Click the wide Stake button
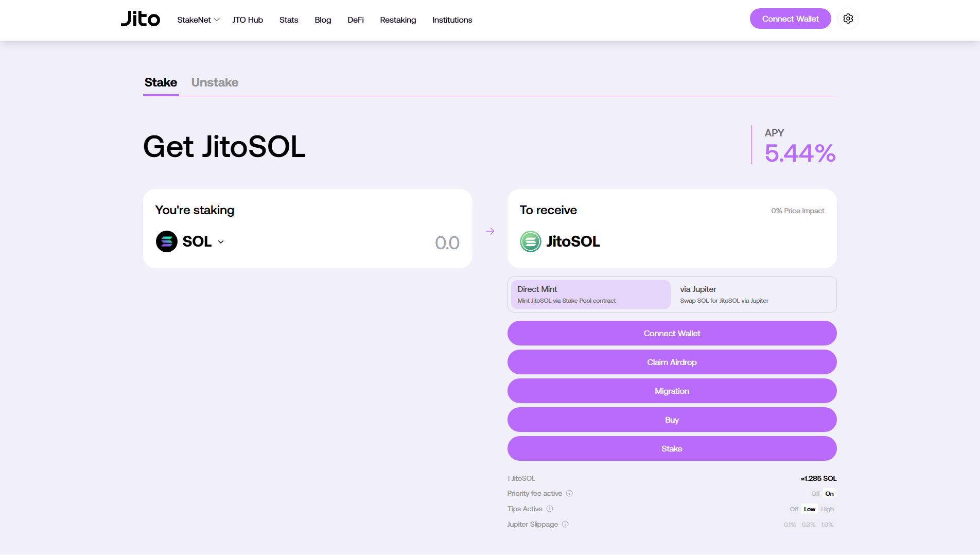Image resolution: width=980 pixels, height=555 pixels. click(x=672, y=448)
